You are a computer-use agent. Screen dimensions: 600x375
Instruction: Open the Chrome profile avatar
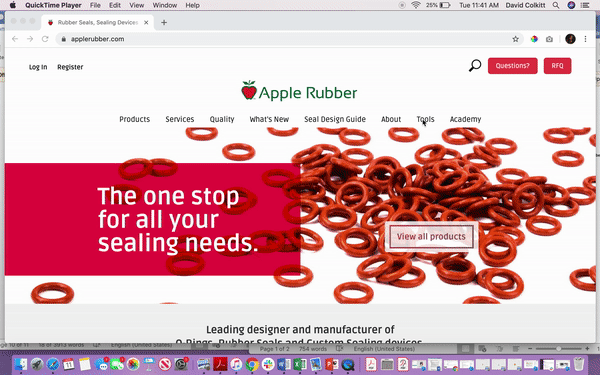pyautogui.click(x=570, y=39)
